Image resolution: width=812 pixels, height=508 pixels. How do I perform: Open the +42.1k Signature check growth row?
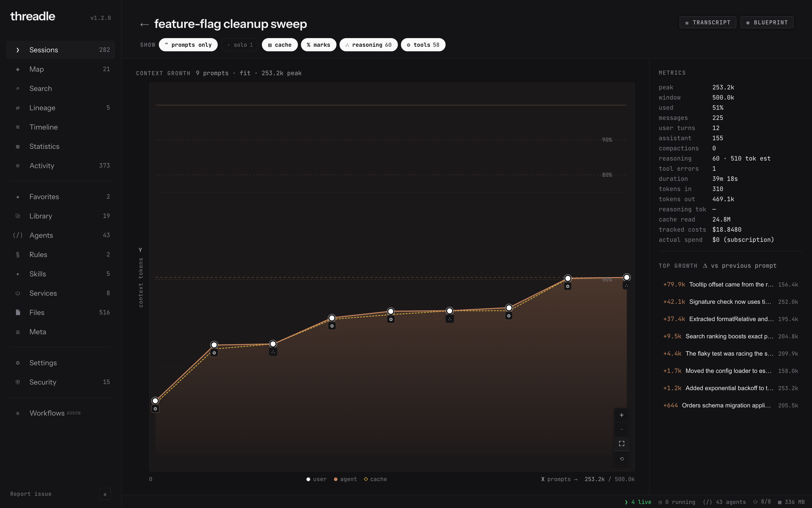coord(731,302)
